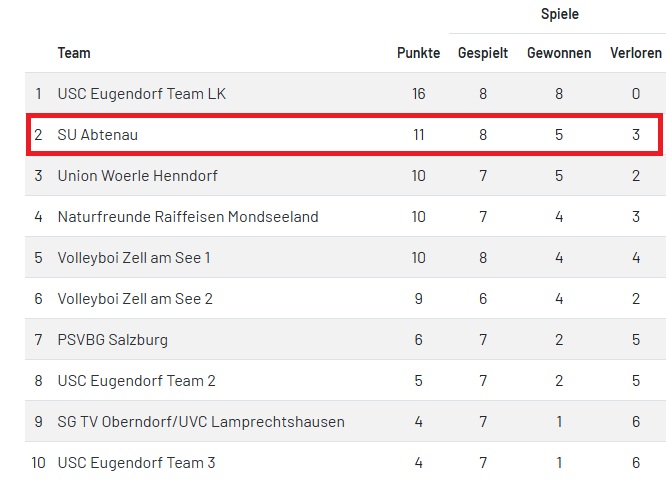Sort by the Punkte column header

tap(418, 53)
